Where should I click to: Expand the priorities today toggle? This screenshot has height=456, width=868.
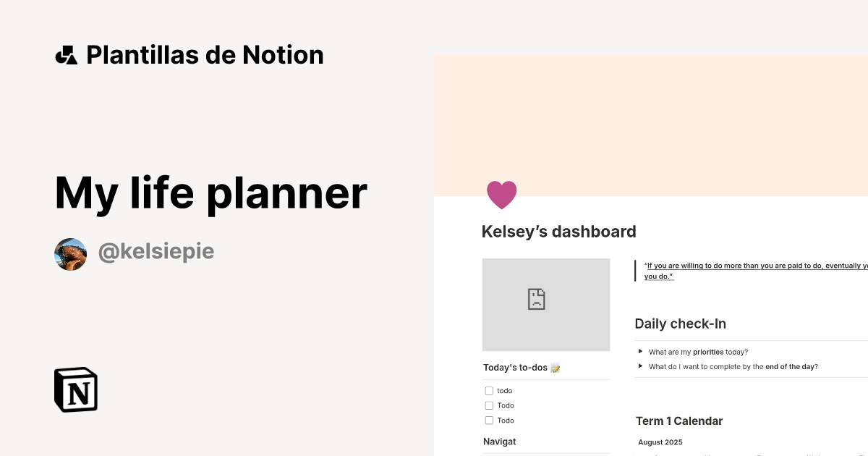point(640,351)
